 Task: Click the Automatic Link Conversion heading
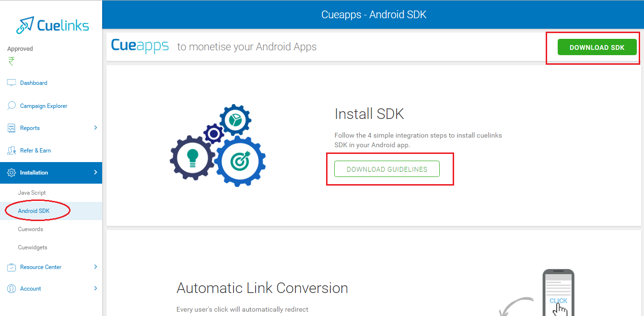point(262,288)
